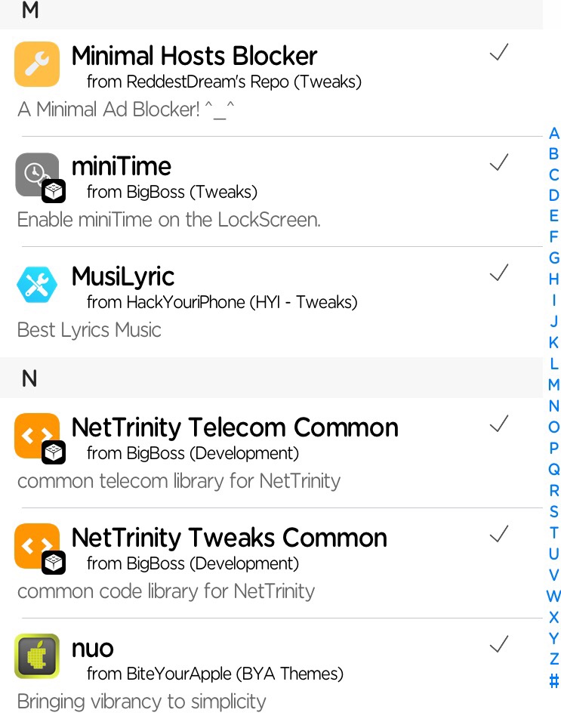Screen dimensions: 561x728
Task: Tap the NetTrinity Tweaks Common orange icon
Action: tap(35, 544)
